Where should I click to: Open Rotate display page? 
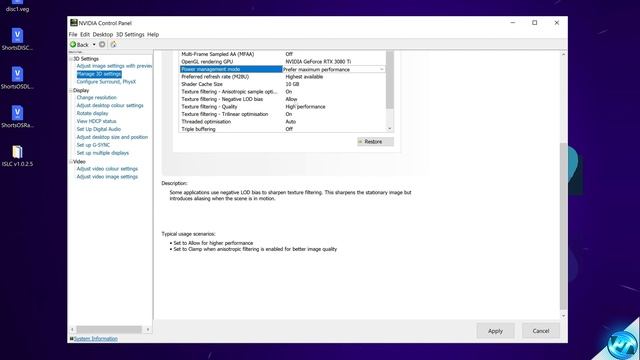pos(92,113)
